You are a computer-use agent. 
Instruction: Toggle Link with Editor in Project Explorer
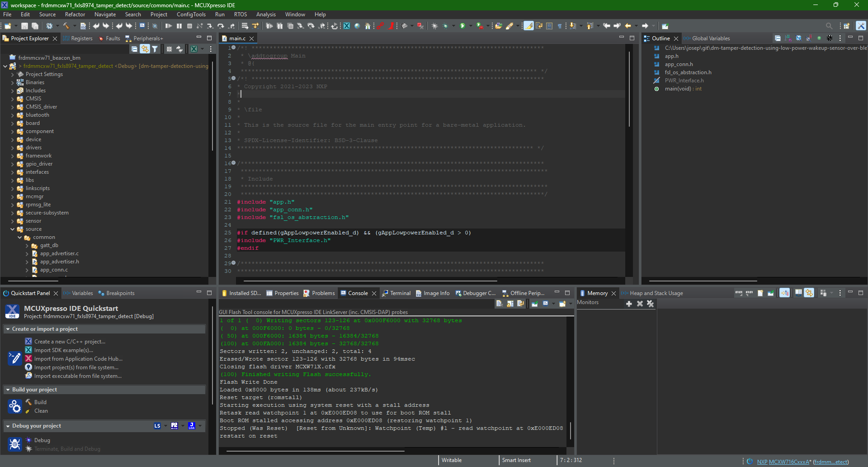point(145,49)
